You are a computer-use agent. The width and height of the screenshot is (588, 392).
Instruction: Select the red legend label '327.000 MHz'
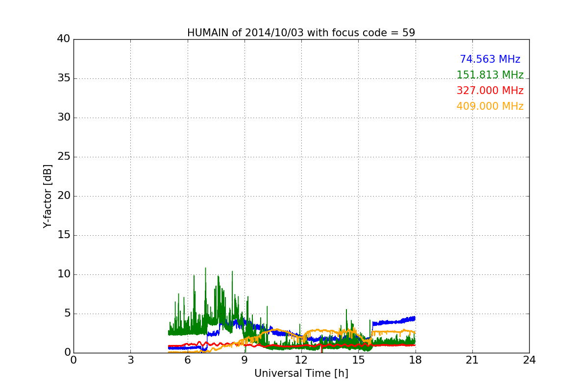(490, 91)
